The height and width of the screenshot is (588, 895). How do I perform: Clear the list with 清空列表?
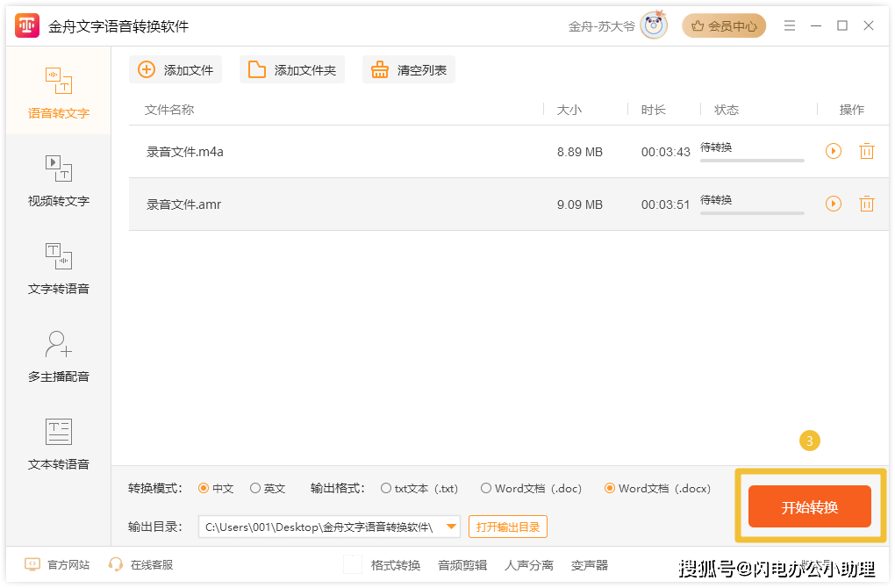(x=409, y=69)
